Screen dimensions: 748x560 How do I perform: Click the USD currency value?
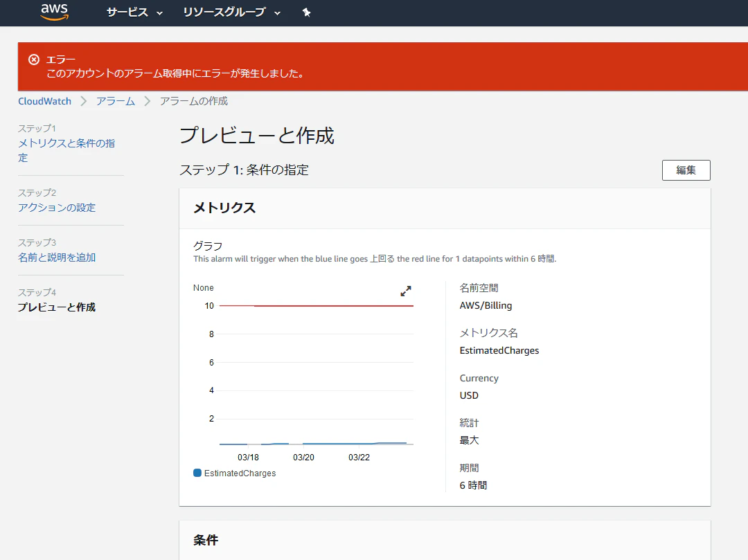[469, 395]
